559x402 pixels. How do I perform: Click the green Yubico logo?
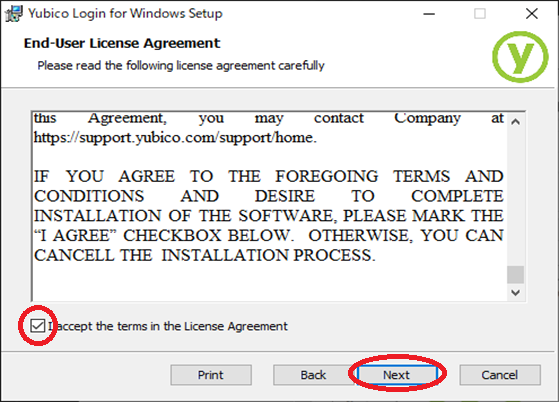520,57
